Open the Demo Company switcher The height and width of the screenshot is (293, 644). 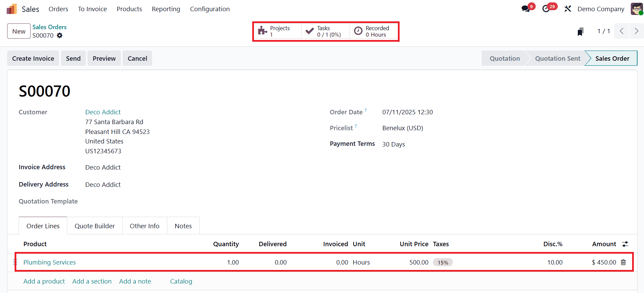click(601, 9)
